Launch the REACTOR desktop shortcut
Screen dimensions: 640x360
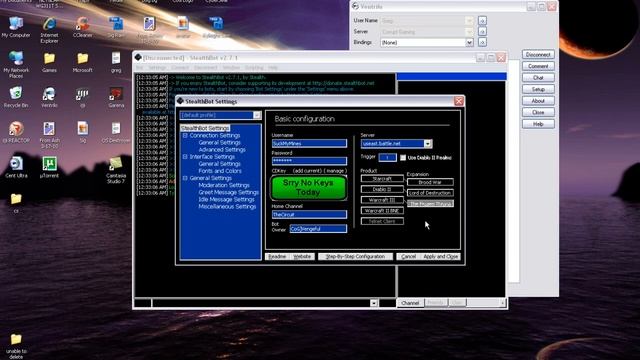[16, 132]
